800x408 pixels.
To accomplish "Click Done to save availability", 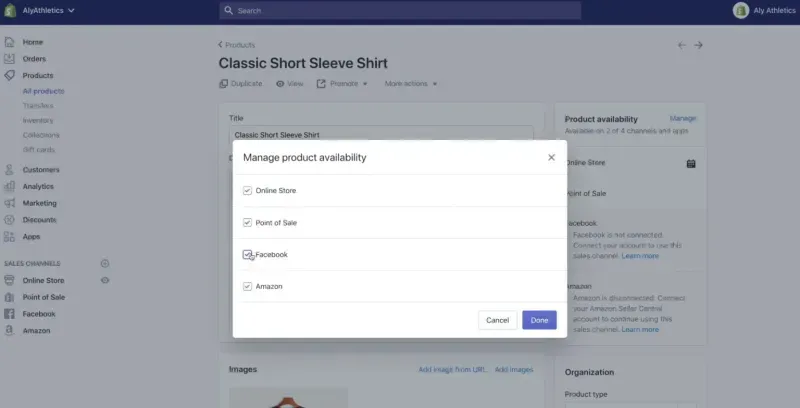I will tap(539, 320).
